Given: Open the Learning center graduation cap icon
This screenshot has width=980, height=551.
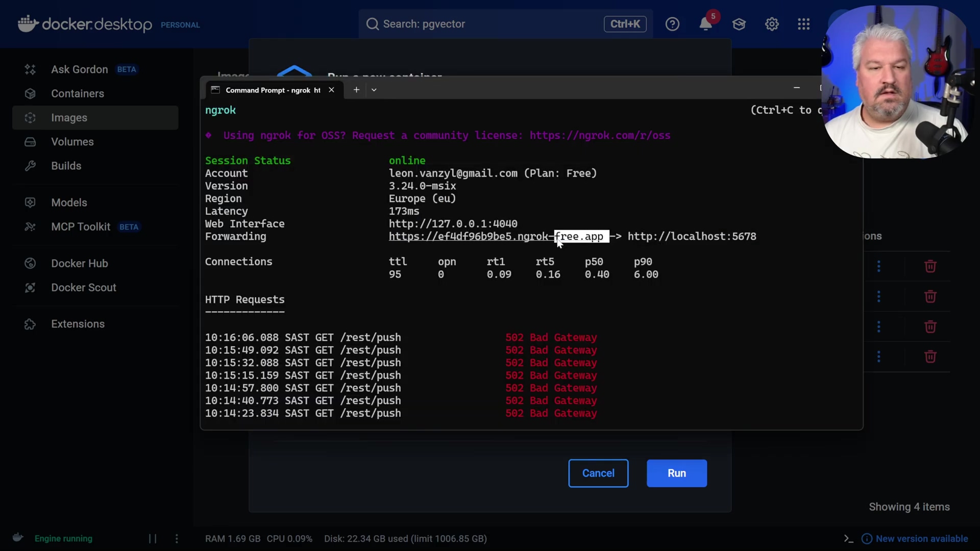Looking at the screenshot, I should click(739, 24).
